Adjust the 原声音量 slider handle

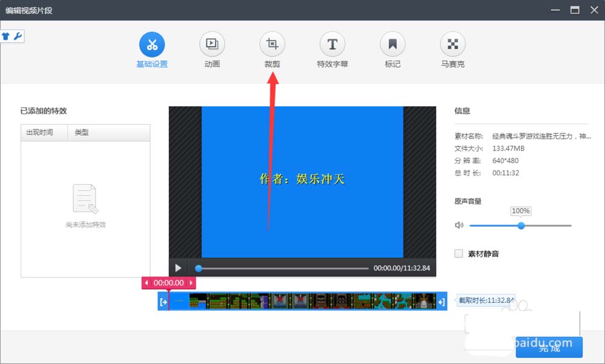point(521,226)
